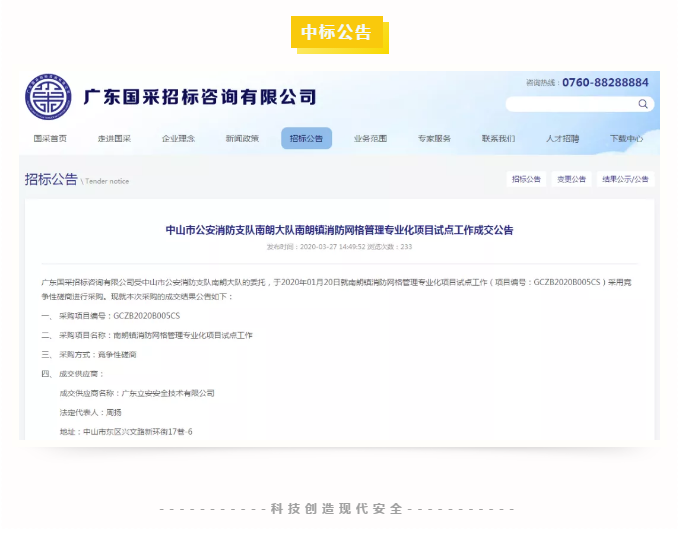Click the search magnifier icon
This screenshot has height=549, width=689.
643,104
